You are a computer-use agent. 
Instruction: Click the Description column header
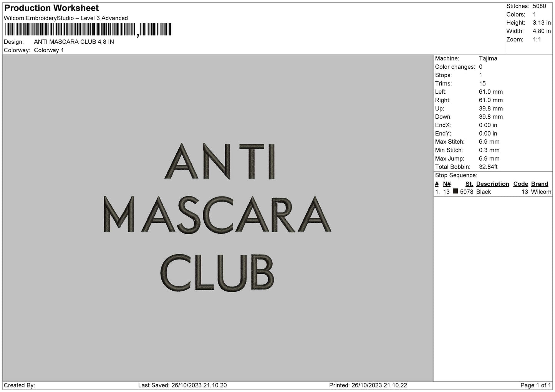pyautogui.click(x=493, y=184)
